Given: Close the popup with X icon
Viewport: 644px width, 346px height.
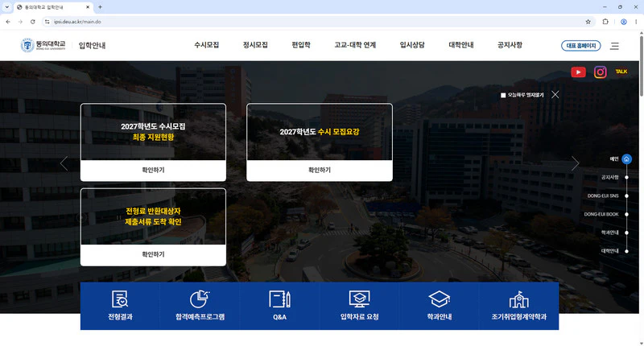Looking at the screenshot, I should [555, 95].
